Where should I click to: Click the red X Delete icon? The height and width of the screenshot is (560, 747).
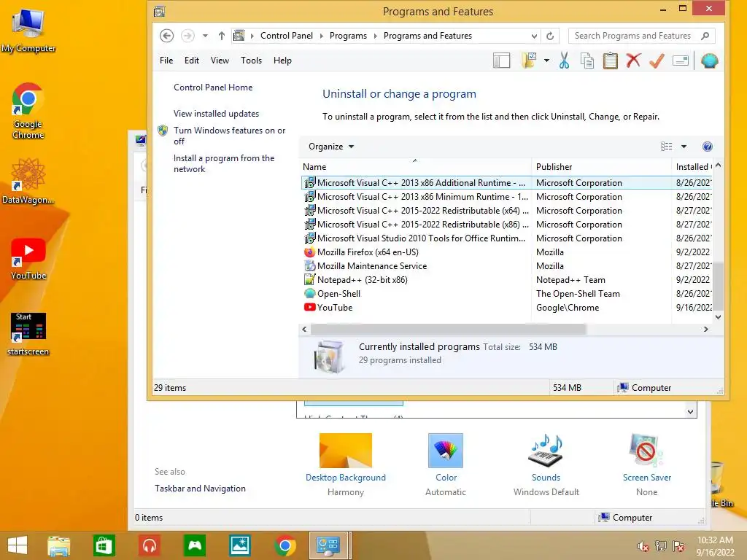(634, 61)
